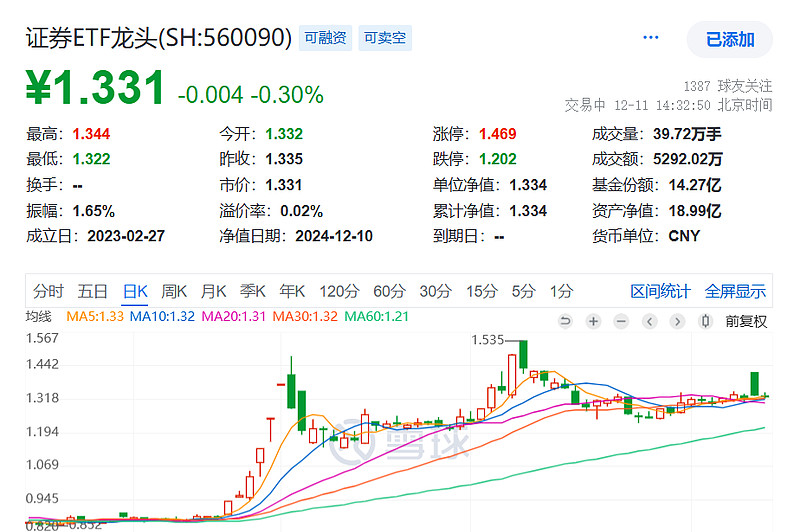The width and height of the screenshot is (800, 532).
Task: Click the 成交量 value 39.72万手
Action: pyautogui.click(x=687, y=134)
